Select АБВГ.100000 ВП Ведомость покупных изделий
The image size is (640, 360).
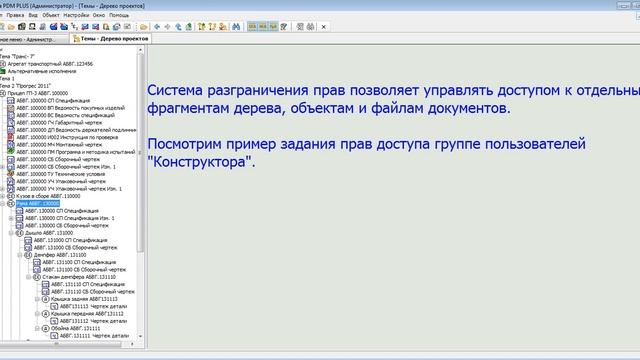(x=71, y=108)
